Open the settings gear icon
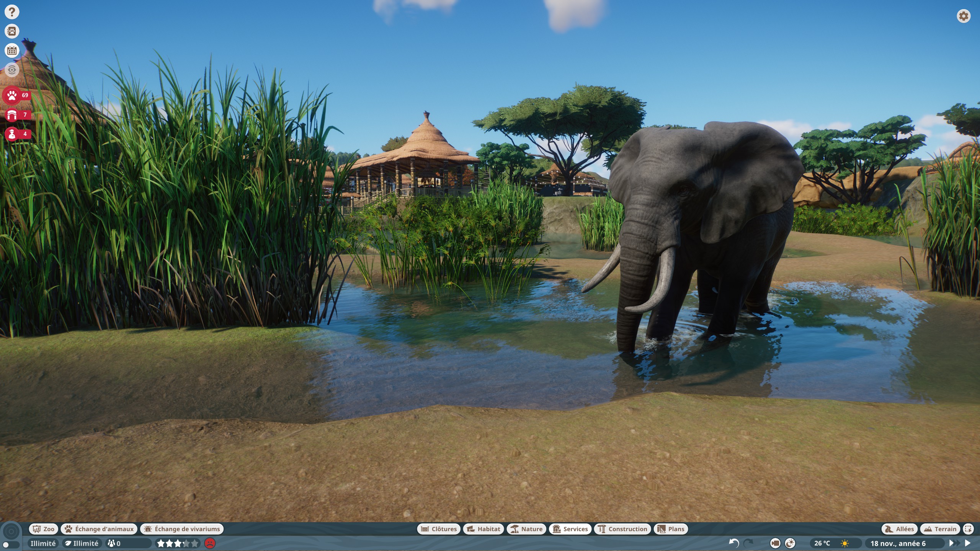 click(964, 16)
